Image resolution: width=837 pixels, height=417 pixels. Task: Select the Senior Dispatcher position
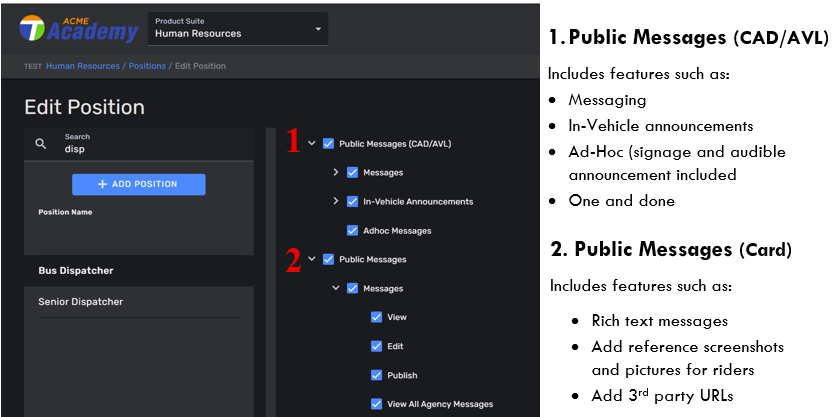click(80, 301)
